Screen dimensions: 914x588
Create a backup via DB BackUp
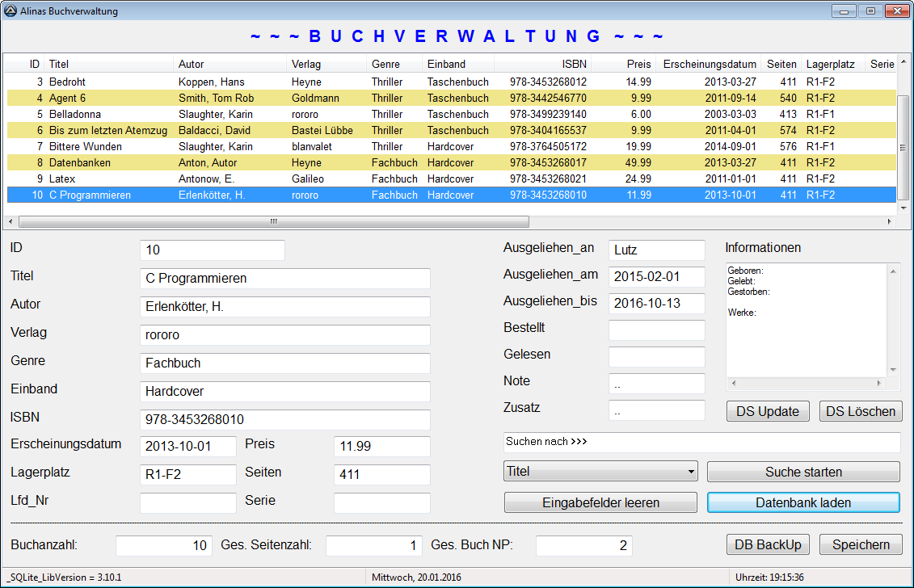[x=767, y=544]
